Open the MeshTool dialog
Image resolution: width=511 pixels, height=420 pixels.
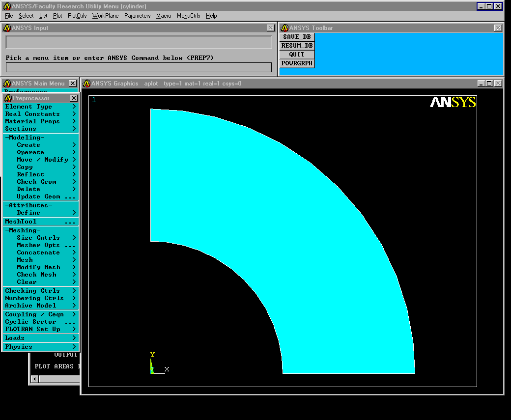41,222
